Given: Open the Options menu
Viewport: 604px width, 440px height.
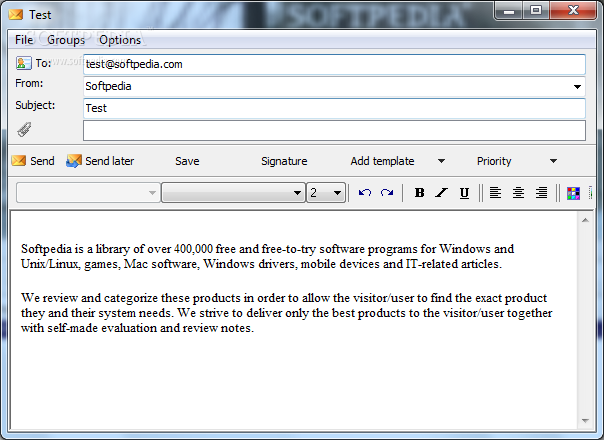Looking at the screenshot, I should click(120, 40).
